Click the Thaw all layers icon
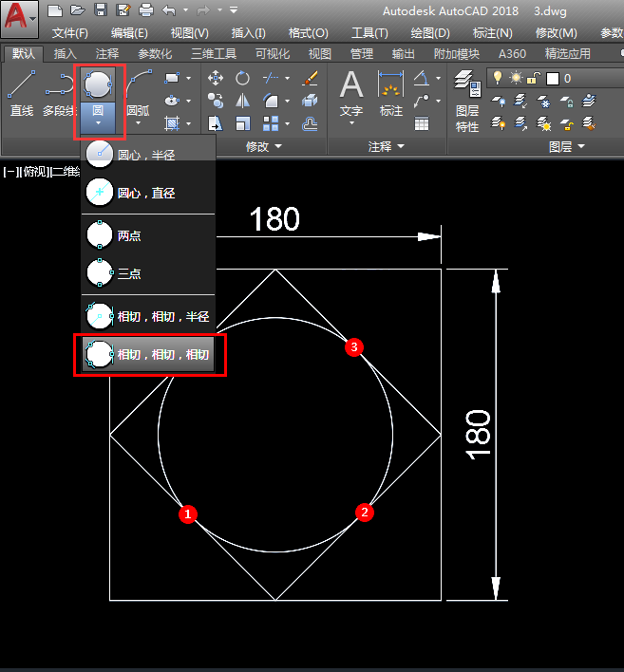This screenshot has width=624, height=672. (x=544, y=124)
